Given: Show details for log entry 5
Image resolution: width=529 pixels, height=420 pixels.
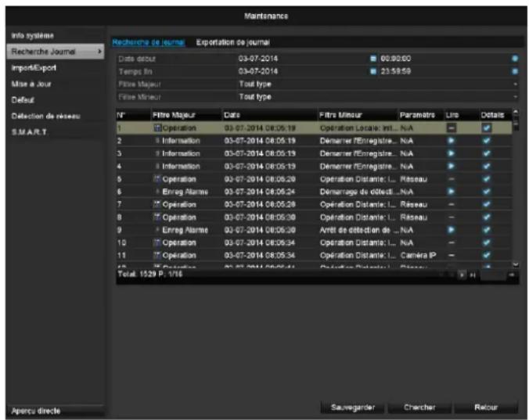Looking at the screenshot, I should coord(487,179).
